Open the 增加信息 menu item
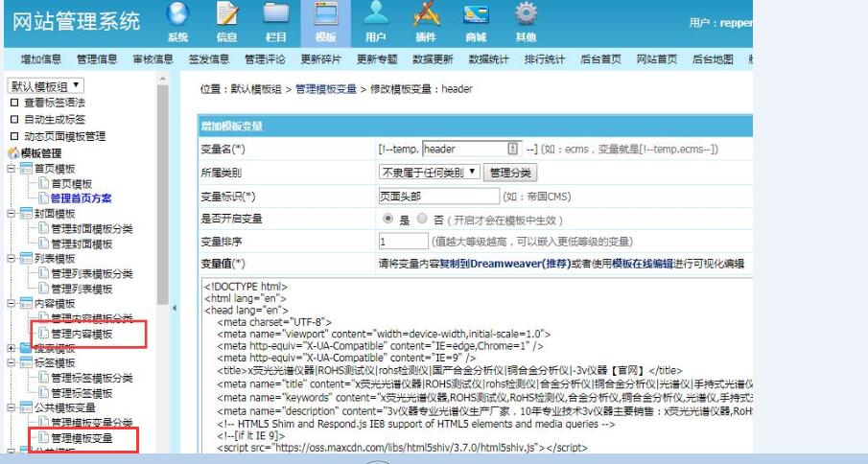This screenshot has width=868, height=464. pos(41,59)
